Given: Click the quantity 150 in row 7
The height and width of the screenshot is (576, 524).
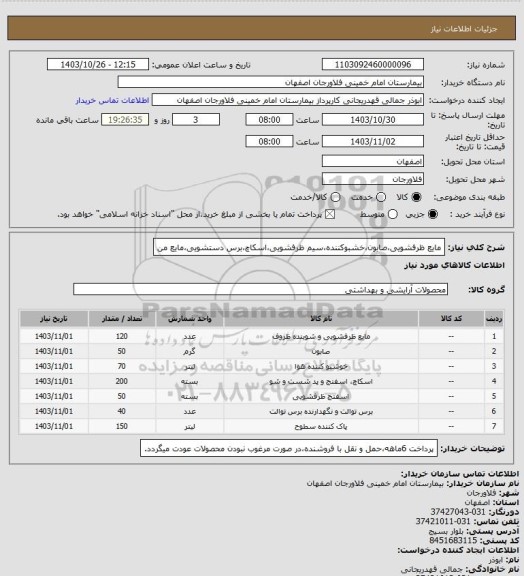Looking at the screenshot, I should click(122, 427).
